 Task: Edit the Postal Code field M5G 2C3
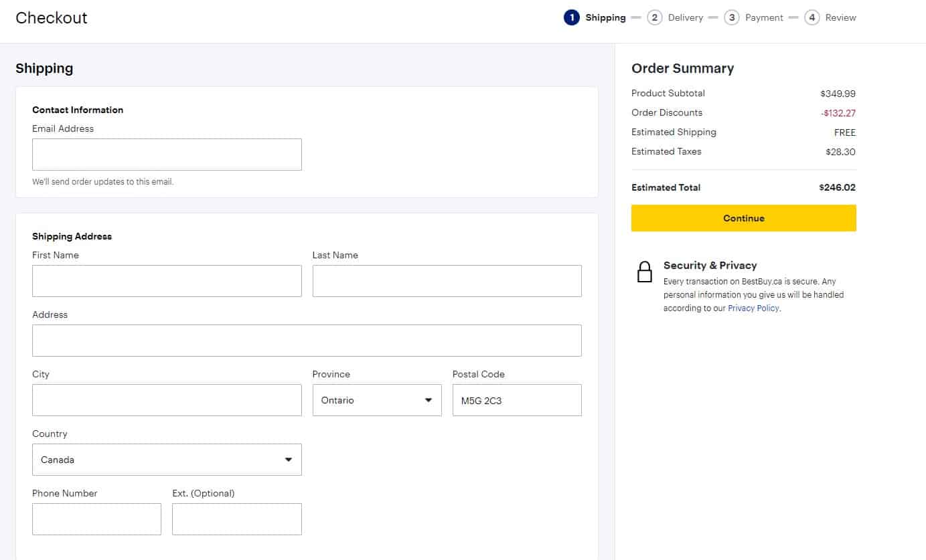click(x=517, y=400)
